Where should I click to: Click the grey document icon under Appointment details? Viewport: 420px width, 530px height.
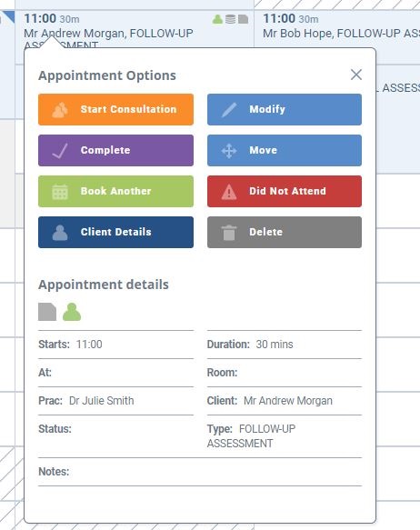point(47,312)
